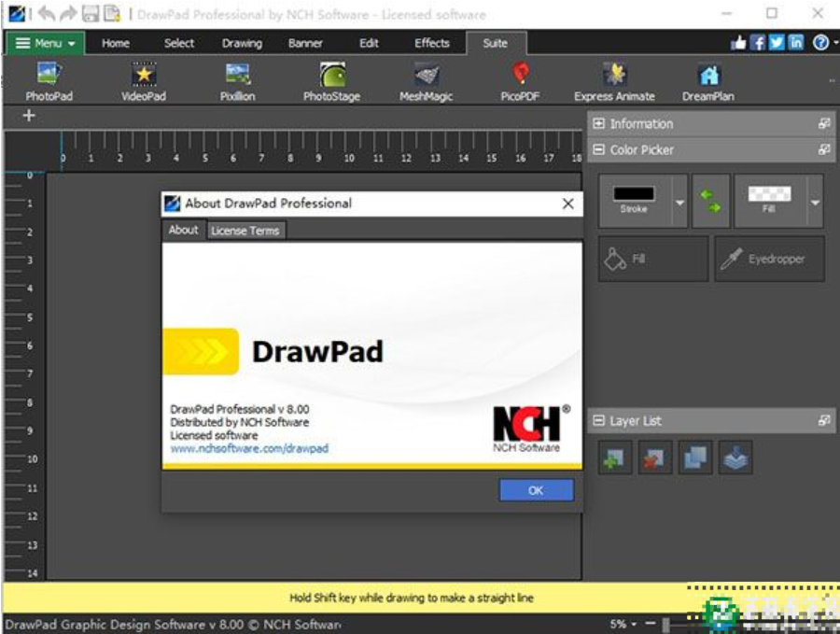Open the Effects ribbon tab
Image resolution: width=840 pixels, height=634 pixels.
point(432,43)
